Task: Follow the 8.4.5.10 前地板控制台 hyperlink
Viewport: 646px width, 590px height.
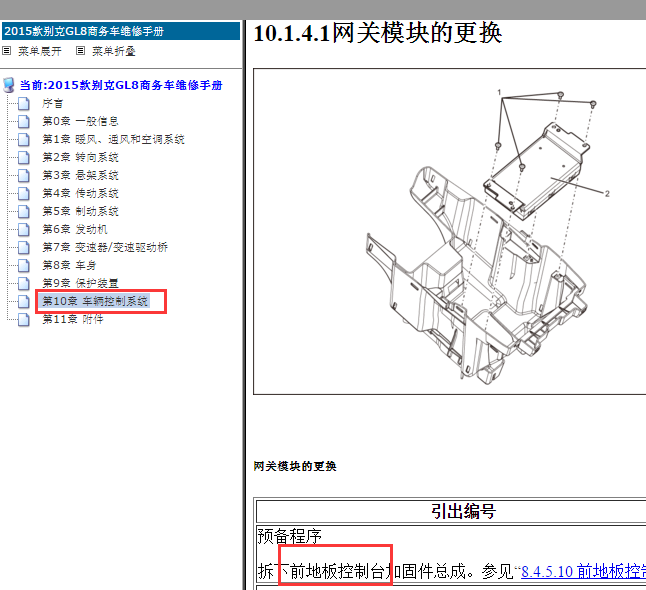Action: pyautogui.click(x=583, y=571)
